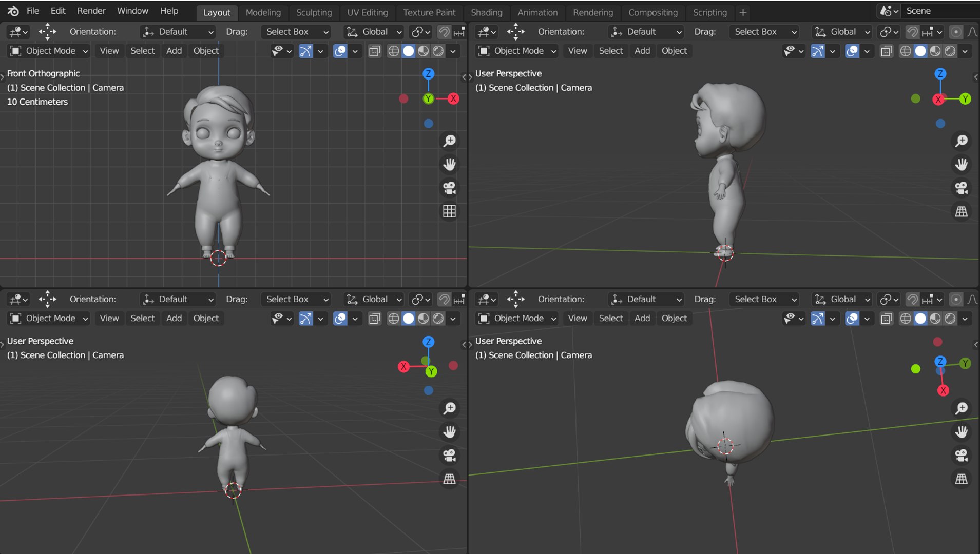Image resolution: width=980 pixels, height=554 pixels.
Task: Open the File menu
Action: click(32, 11)
